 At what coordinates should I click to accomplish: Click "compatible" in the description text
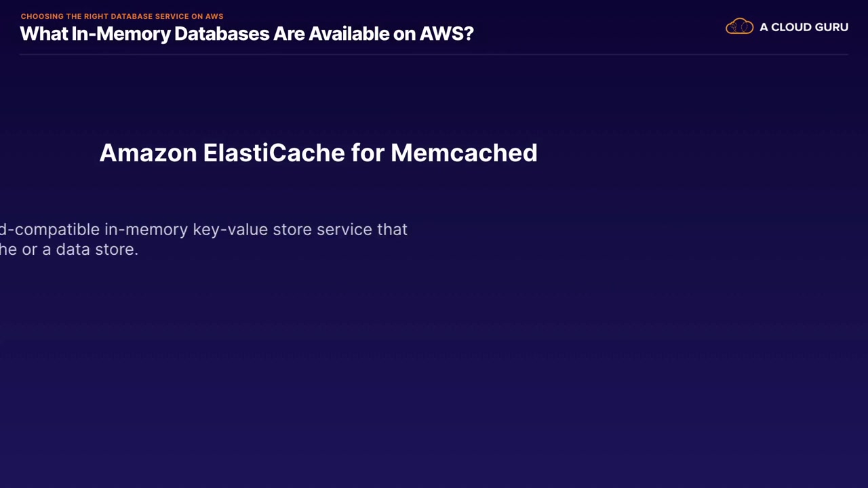[x=57, y=230]
